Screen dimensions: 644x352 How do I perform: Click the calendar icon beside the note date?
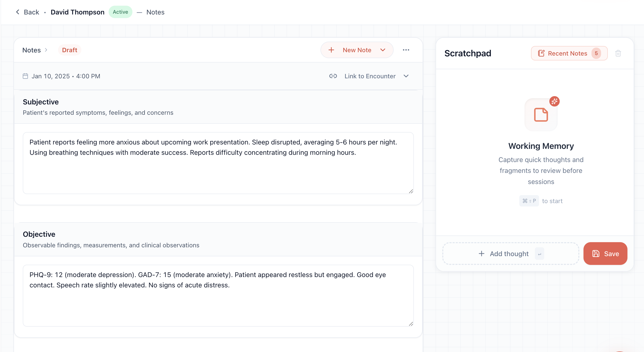(25, 76)
